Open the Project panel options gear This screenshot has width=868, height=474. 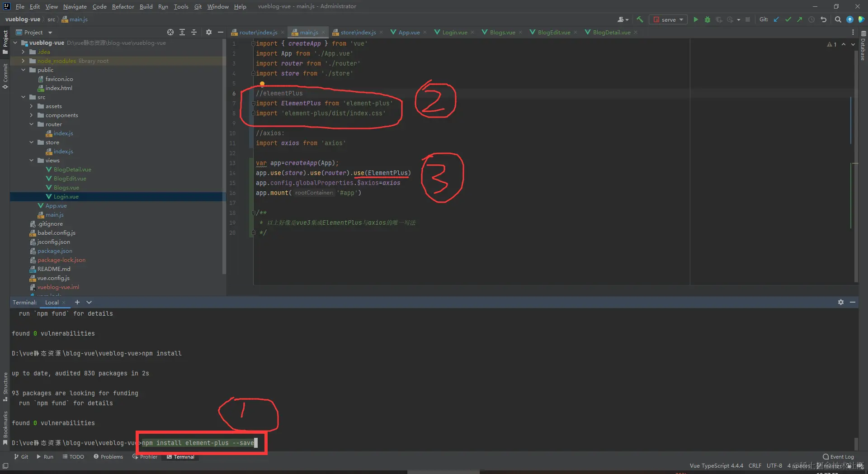208,32
